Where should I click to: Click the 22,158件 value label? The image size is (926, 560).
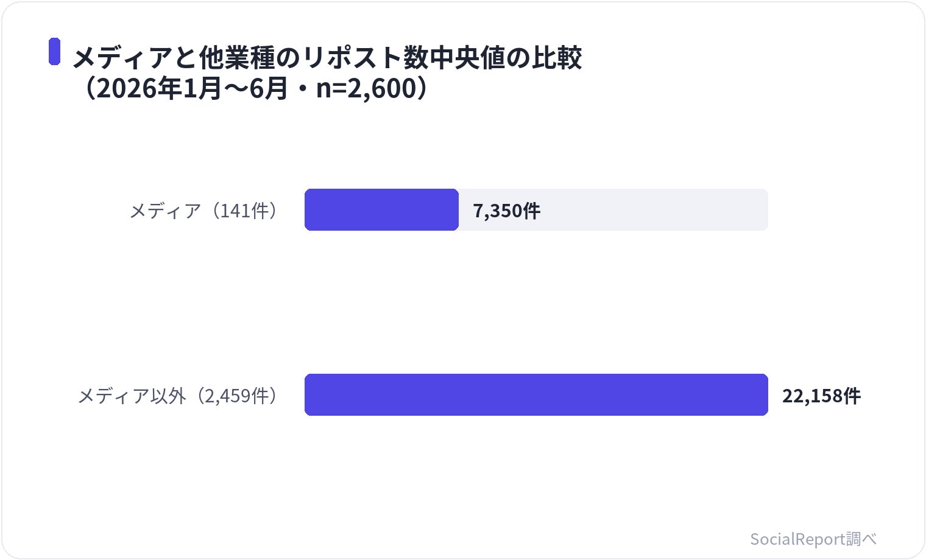821,396
